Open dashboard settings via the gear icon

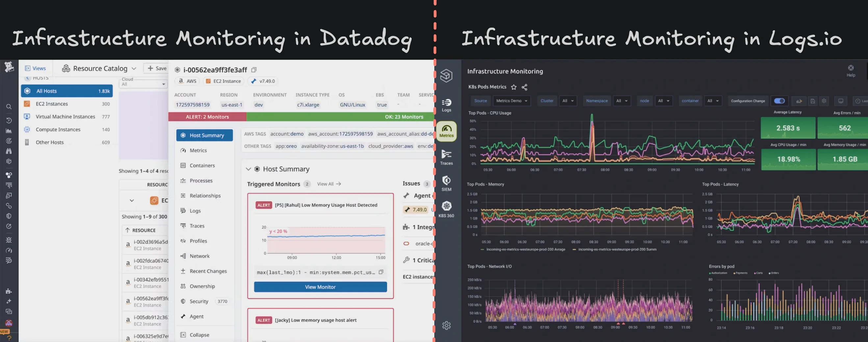(824, 101)
